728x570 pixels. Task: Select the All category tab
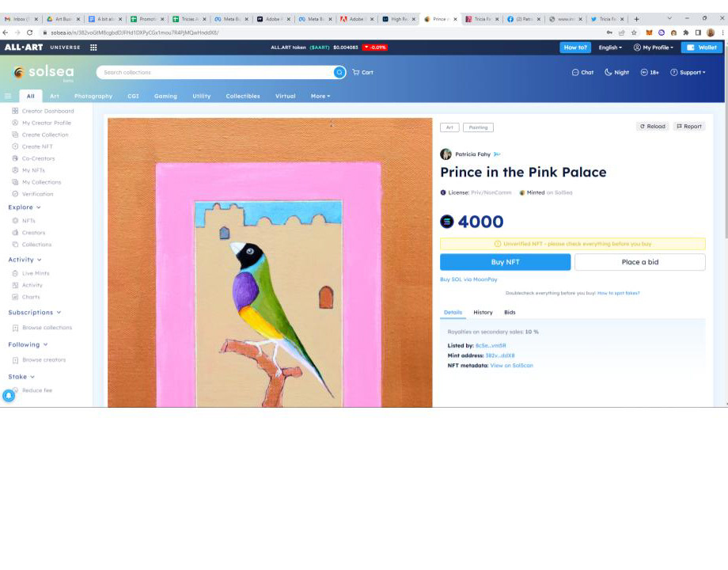pyautogui.click(x=31, y=96)
